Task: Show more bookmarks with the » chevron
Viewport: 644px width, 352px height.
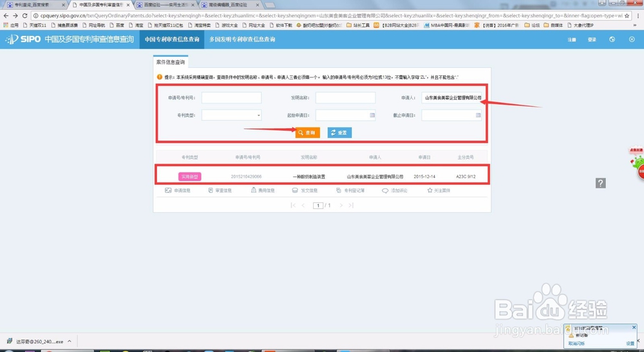Action: [x=635, y=25]
